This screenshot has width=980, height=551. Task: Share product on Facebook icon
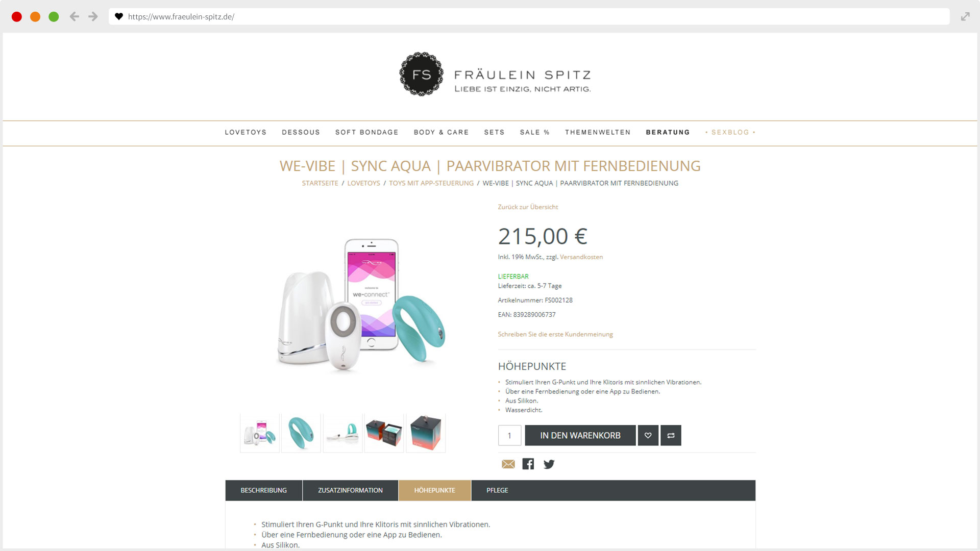pyautogui.click(x=528, y=464)
